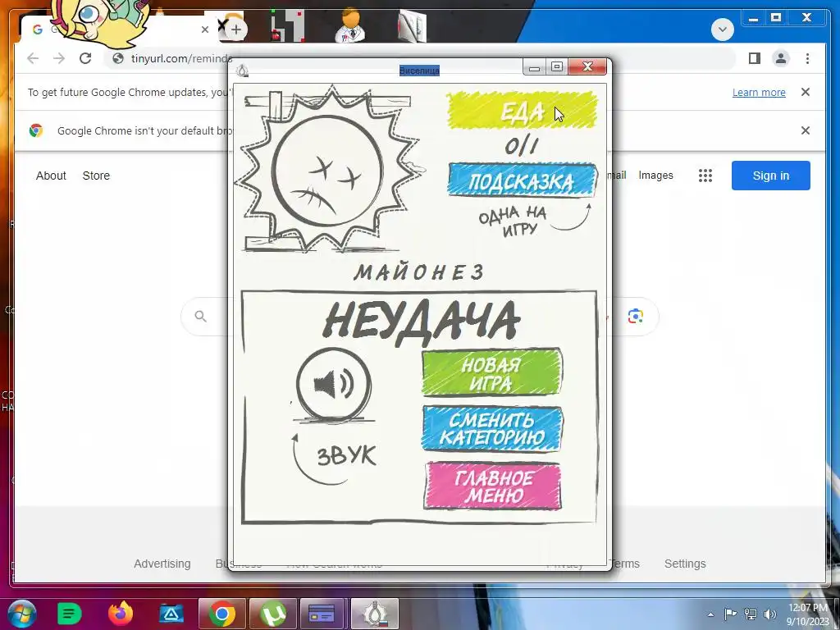Open Settings in the Google footer
840x630 pixels.
[685, 564]
